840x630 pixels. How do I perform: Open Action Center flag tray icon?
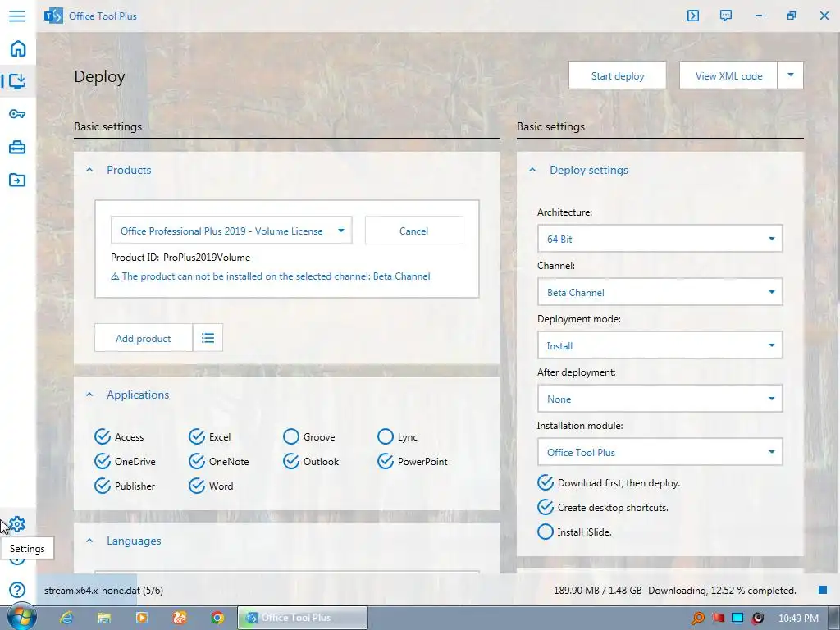pos(718,619)
